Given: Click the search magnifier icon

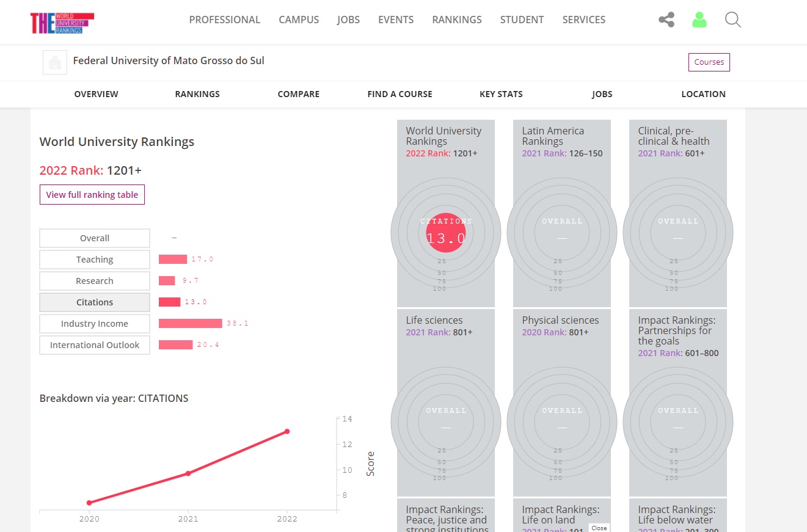Looking at the screenshot, I should pyautogui.click(x=732, y=20).
